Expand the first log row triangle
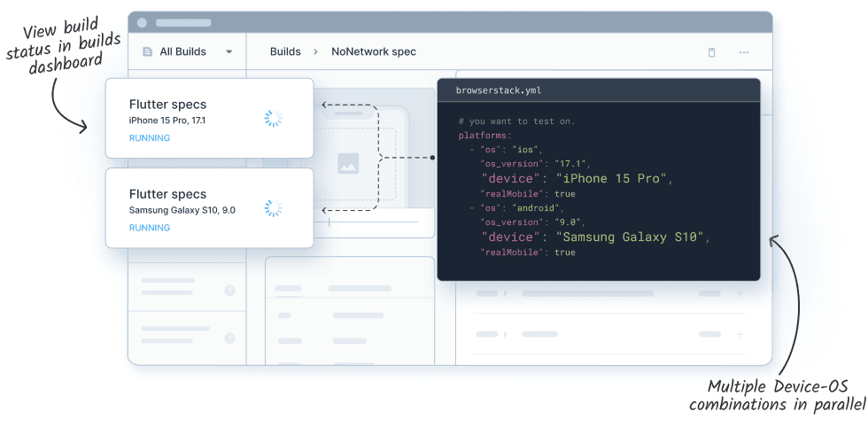This screenshot has height=435, width=868. [506, 294]
